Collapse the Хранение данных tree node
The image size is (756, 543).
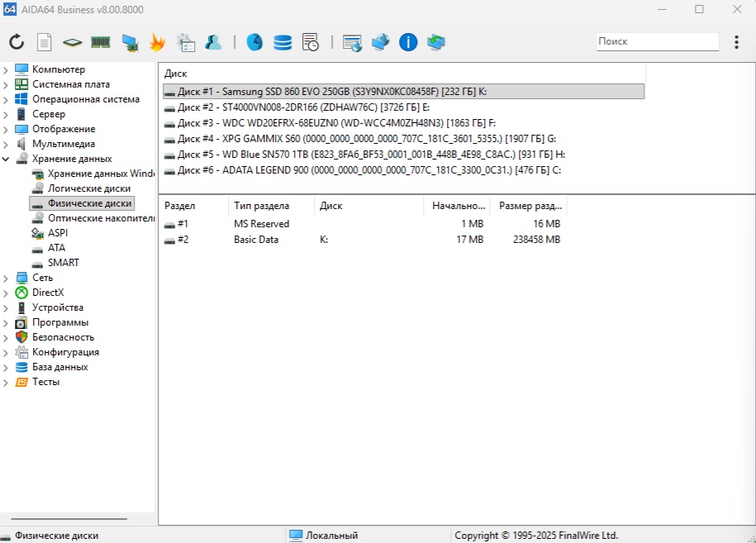coord(6,159)
